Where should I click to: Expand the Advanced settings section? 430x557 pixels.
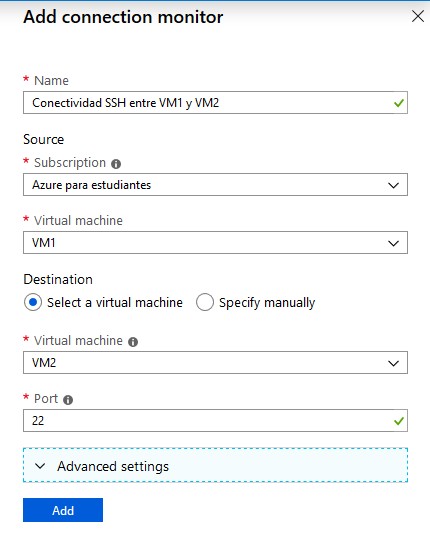(215, 465)
